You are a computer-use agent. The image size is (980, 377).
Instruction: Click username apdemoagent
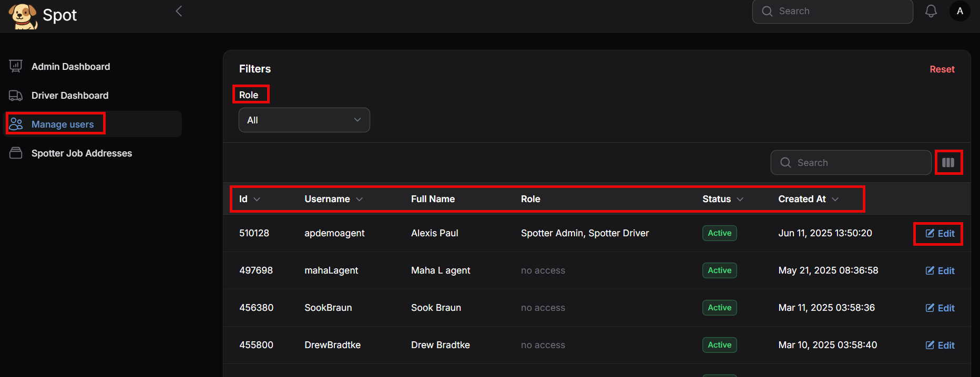click(334, 233)
